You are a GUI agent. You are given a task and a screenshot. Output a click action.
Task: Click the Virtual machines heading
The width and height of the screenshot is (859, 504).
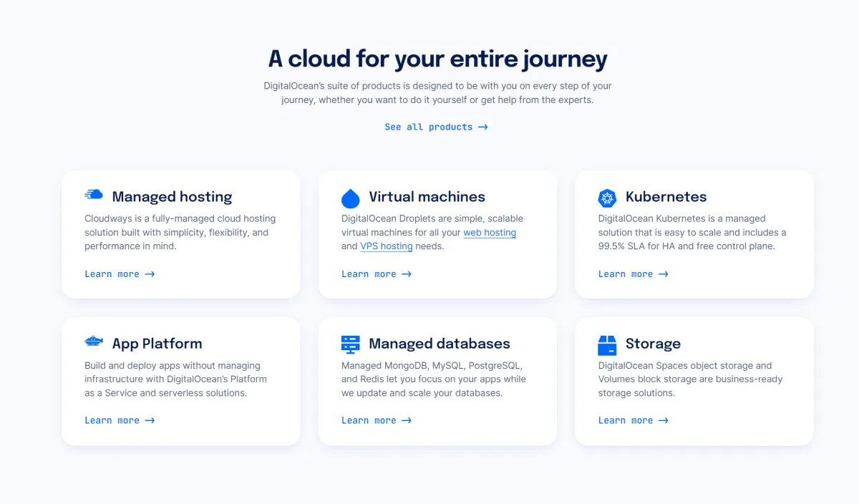tap(427, 197)
